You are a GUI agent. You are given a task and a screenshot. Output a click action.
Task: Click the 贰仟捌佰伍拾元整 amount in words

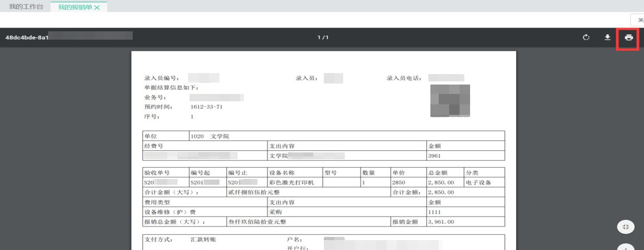tap(253, 192)
